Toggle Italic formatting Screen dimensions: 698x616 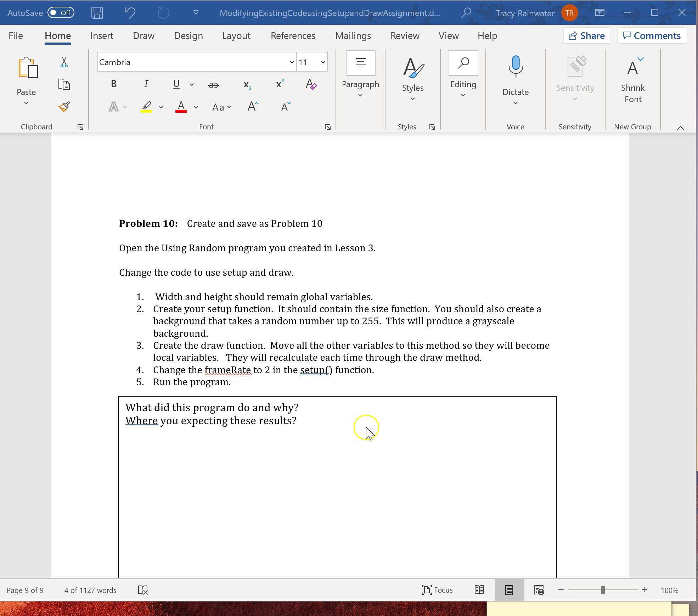146,84
